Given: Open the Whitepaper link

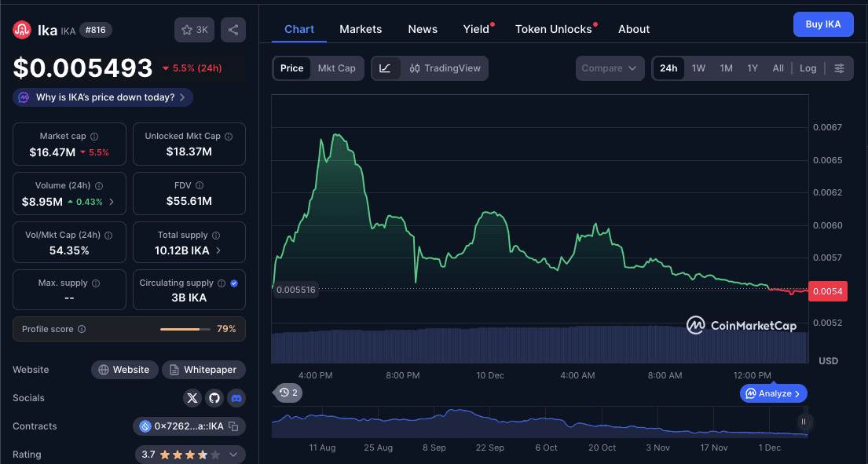Looking at the screenshot, I should [203, 369].
